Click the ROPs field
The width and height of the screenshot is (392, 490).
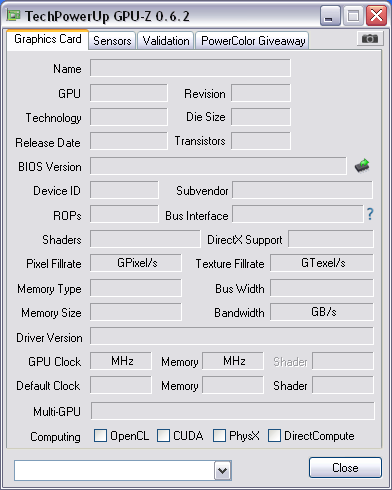[x=124, y=214]
